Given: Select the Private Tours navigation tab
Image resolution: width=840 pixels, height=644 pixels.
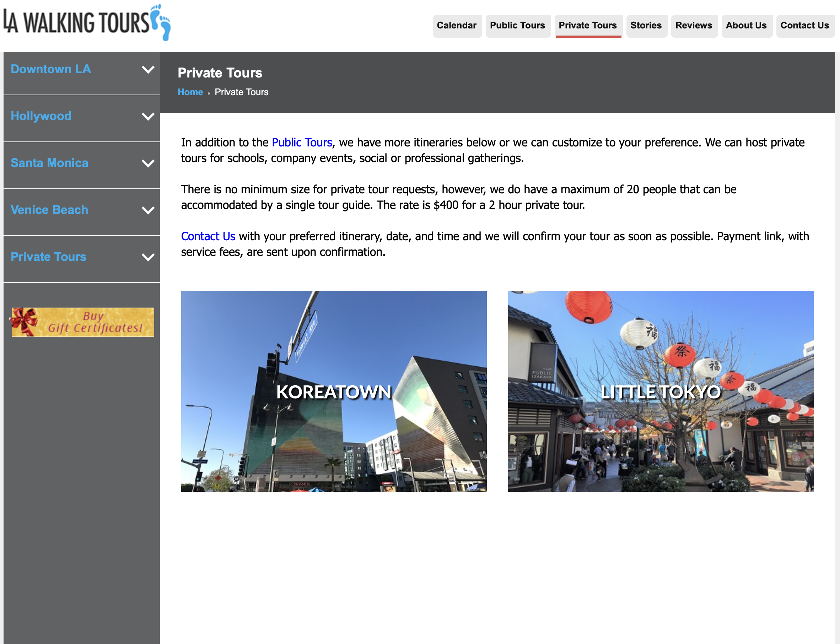Looking at the screenshot, I should click(x=587, y=26).
